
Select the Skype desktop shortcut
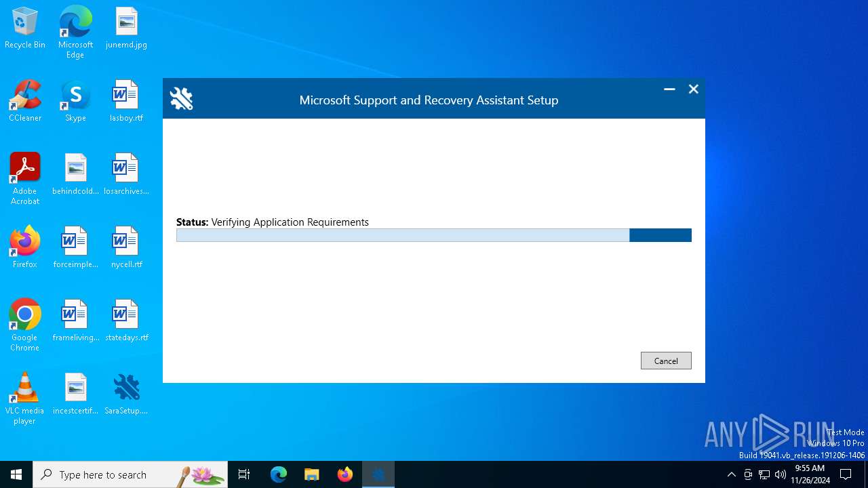[75, 102]
